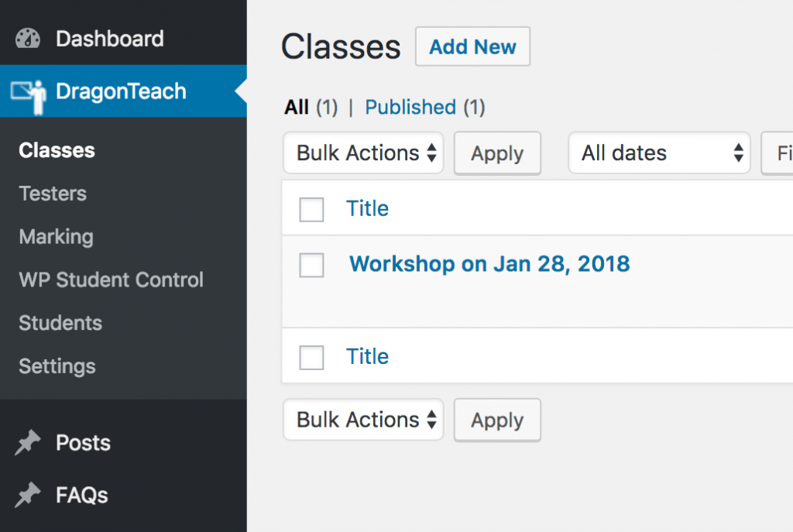Select the Workshop on Jan 28 row checkbox
Screen dimensions: 793x532
[311, 265]
